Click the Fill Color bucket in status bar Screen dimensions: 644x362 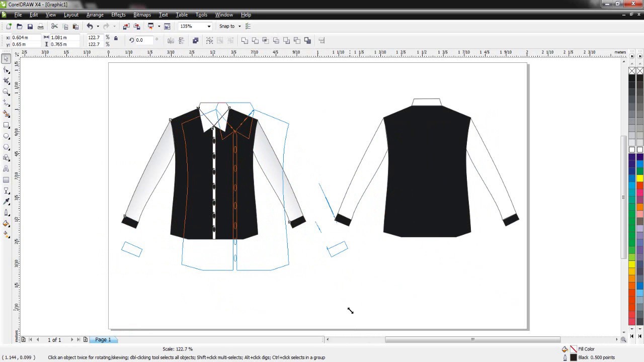[x=565, y=349]
